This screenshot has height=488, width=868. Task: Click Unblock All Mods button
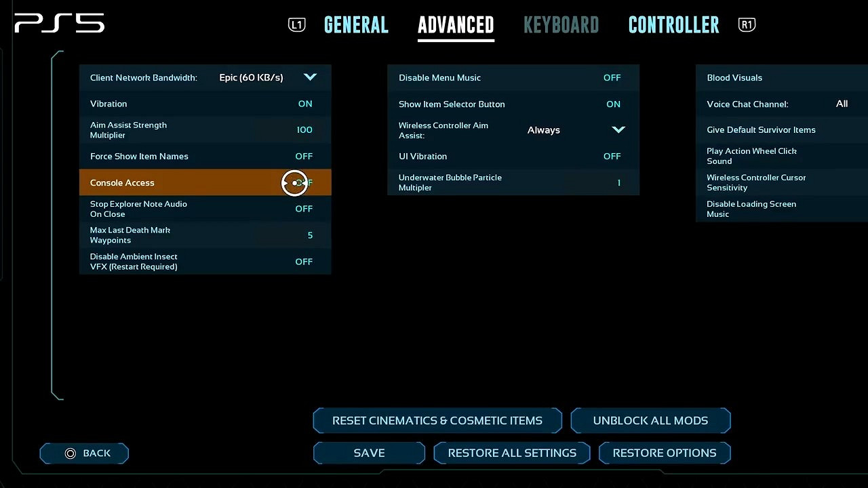(x=650, y=420)
